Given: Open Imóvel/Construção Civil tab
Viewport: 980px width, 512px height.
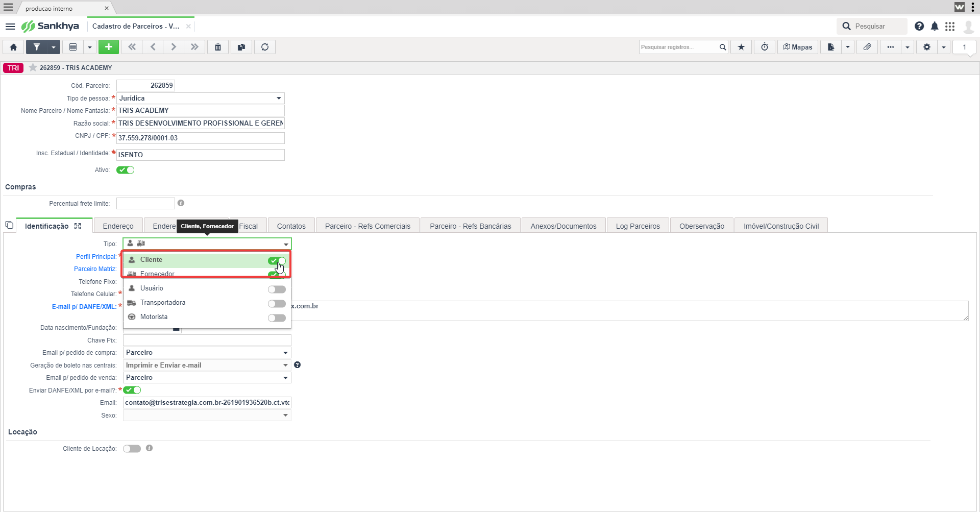Looking at the screenshot, I should [781, 226].
